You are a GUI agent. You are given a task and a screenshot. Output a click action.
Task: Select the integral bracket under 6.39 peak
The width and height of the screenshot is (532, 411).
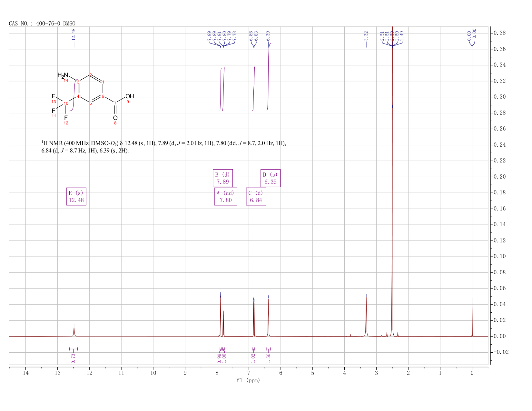pos(269,349)
